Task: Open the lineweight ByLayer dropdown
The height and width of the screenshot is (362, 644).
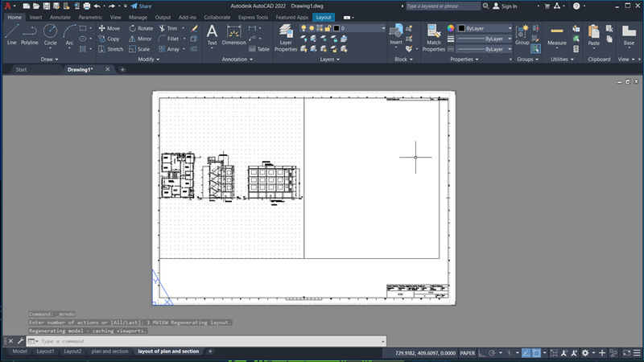Action: [484, 39]
